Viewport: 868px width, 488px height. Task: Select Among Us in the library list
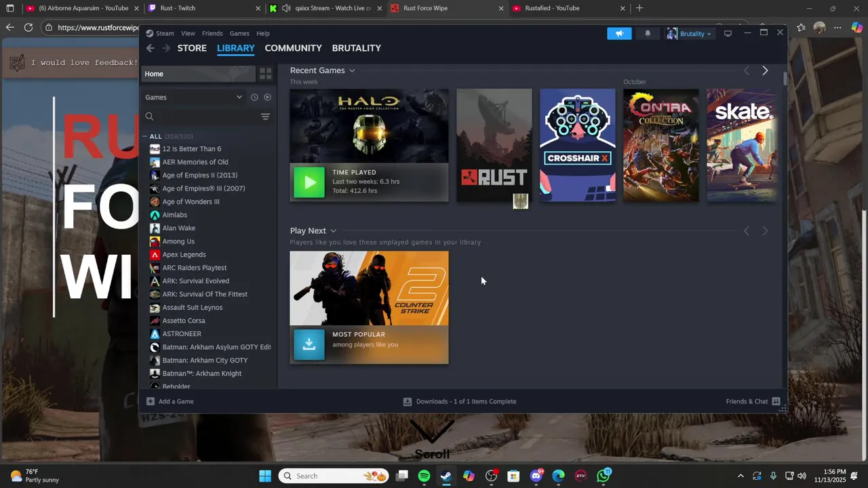(178, 241)
